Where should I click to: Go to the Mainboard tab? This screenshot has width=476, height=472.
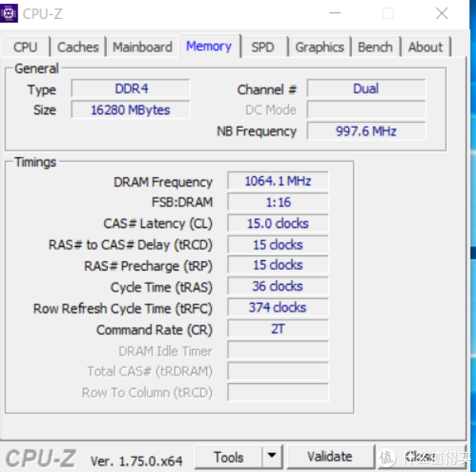[142, 47]
